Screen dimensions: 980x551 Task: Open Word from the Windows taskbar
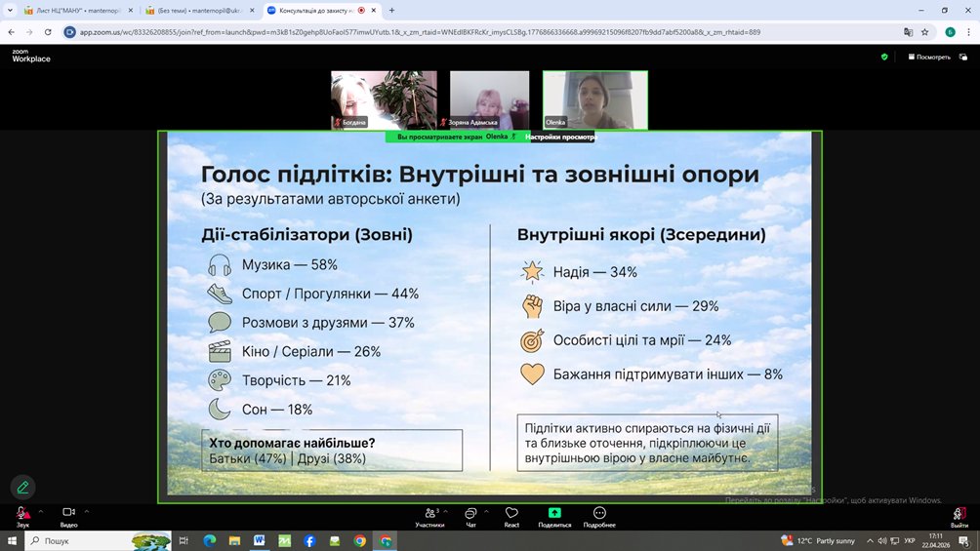(260, 541)
